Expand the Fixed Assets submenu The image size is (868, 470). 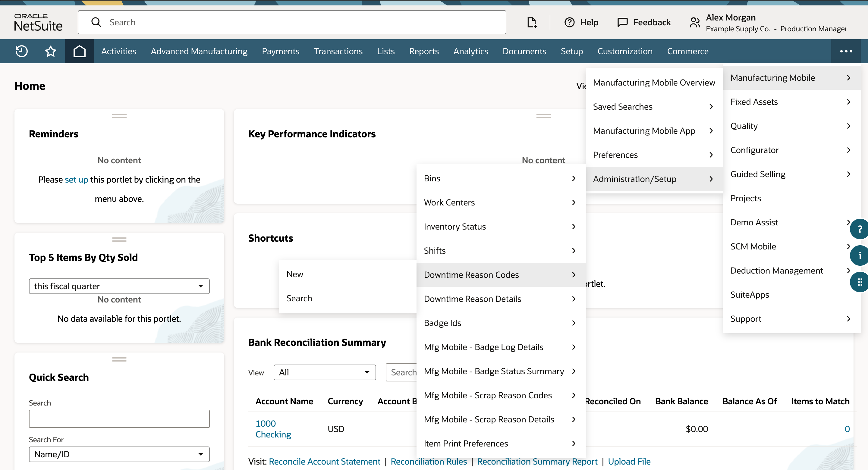click(792, 102)
